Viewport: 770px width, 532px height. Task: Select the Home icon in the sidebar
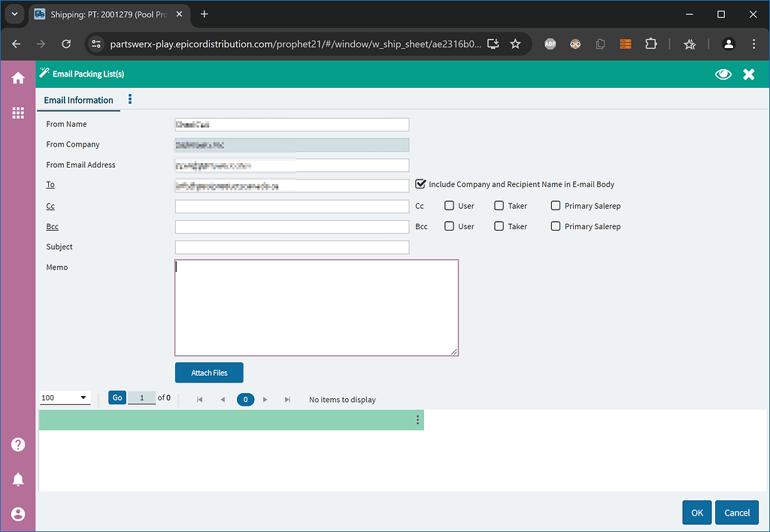pos(17,77)
